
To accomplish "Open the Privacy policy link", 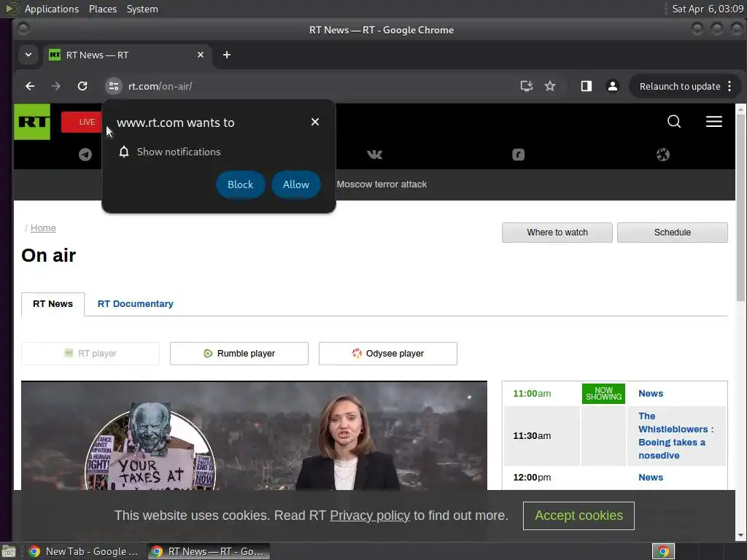I will coord(370,516).
